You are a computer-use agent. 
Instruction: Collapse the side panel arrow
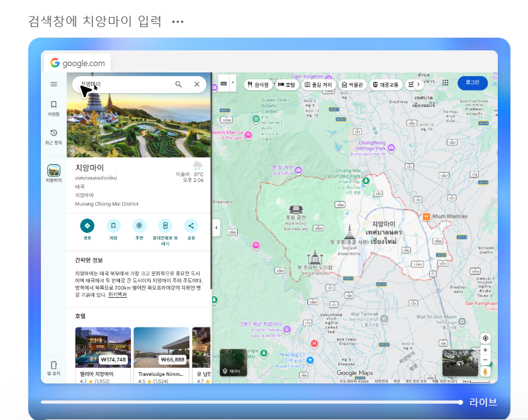point(216,228)
